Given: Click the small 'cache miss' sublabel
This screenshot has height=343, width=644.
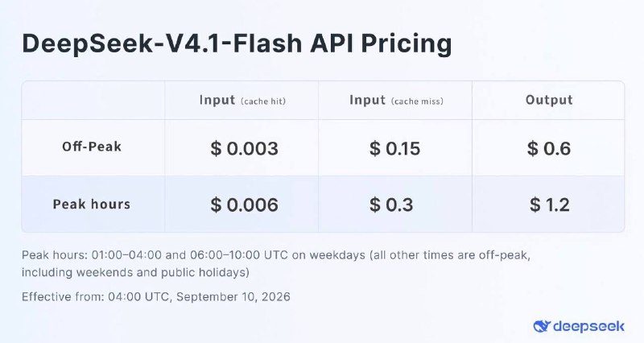Looking at the screenshot, I should [417, 101].
